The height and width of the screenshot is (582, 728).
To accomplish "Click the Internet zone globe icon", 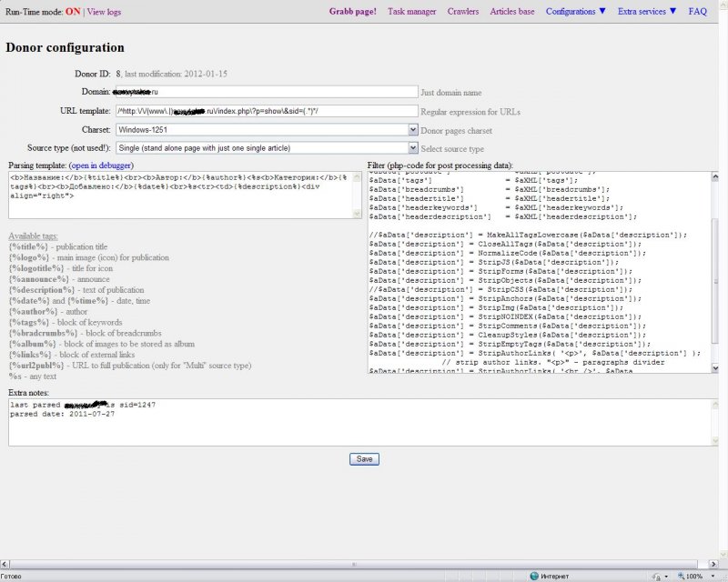I will (532, 576).
